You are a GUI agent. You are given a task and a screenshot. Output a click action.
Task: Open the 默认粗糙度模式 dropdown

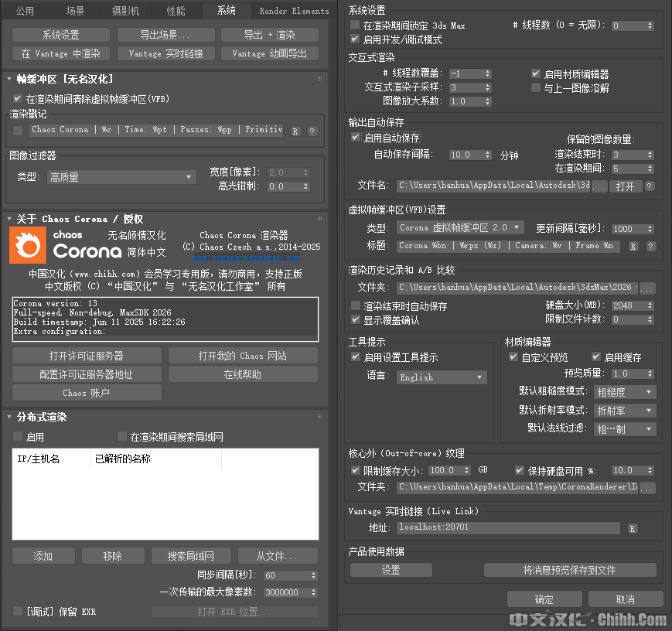[625, 392]
